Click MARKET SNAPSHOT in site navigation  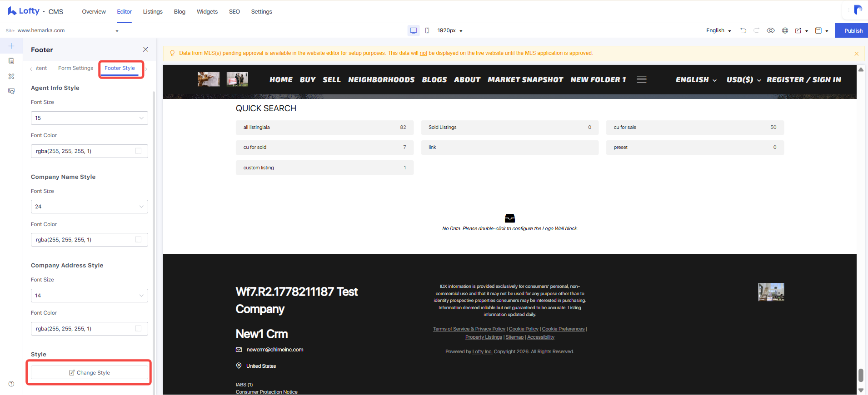(525, 79)
